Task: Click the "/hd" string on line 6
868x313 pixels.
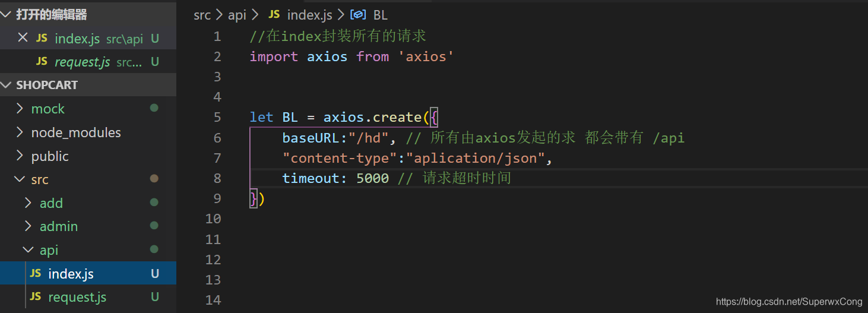Action: point(372,138)
